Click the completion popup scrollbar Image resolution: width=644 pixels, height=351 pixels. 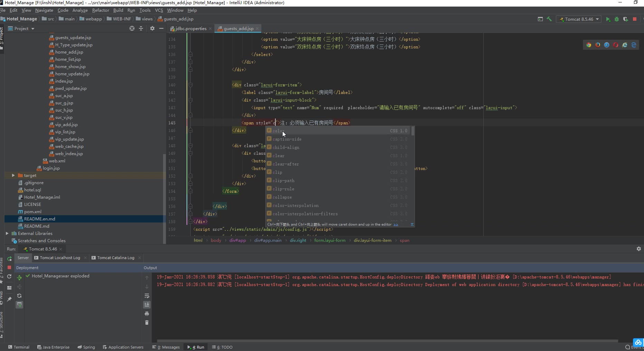click(x=413, y=131)
